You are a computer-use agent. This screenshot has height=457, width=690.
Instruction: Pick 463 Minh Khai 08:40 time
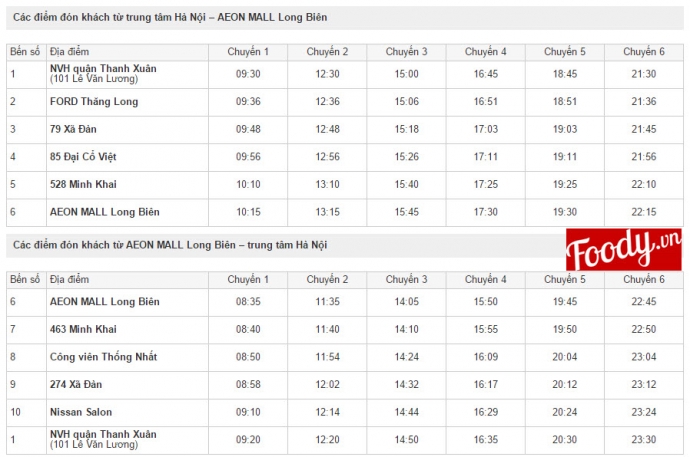pyautogui.click(x=248, y=329)
